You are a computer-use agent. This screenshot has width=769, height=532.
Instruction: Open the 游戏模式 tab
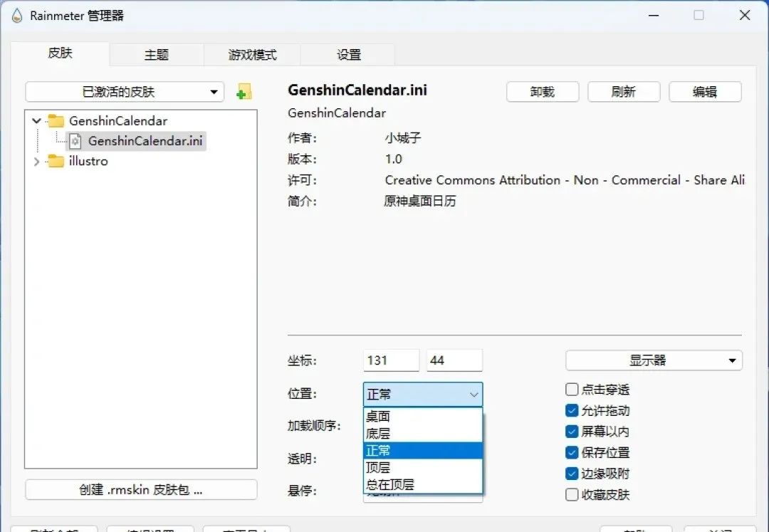[x=252, y=54]
